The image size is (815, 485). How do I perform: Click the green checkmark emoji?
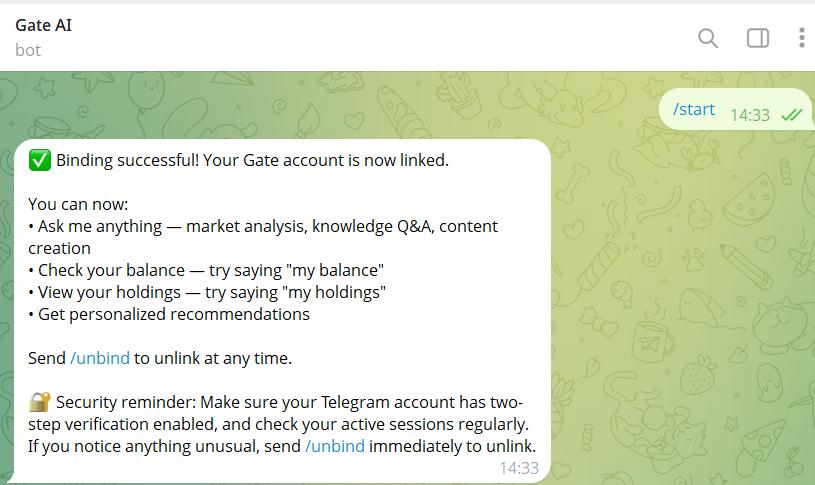click(x=39, y=160)
